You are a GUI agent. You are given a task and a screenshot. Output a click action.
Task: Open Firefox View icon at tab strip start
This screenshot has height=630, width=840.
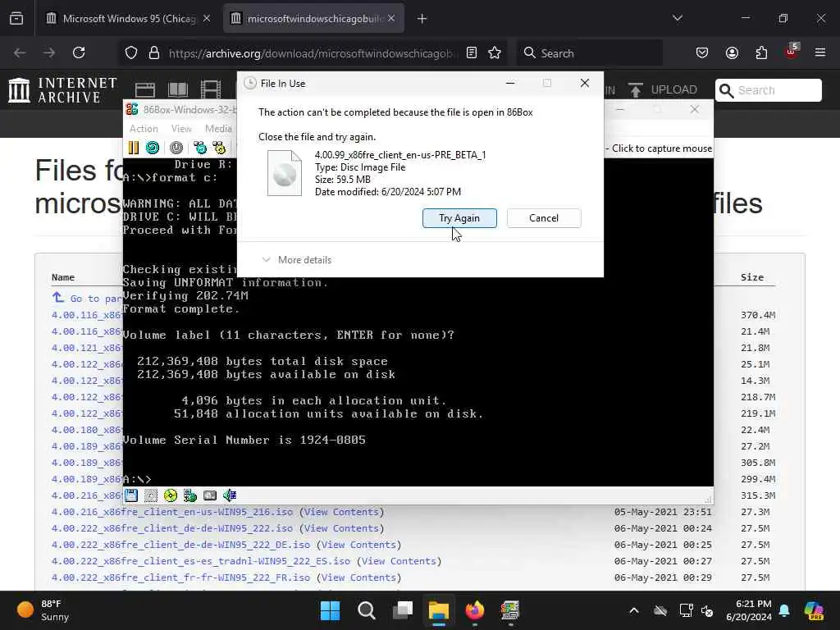[16, 19]
